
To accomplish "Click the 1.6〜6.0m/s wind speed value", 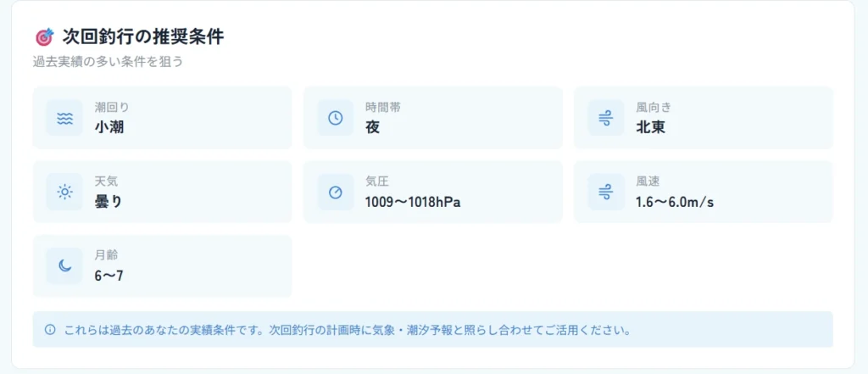I will click(674, 202).
